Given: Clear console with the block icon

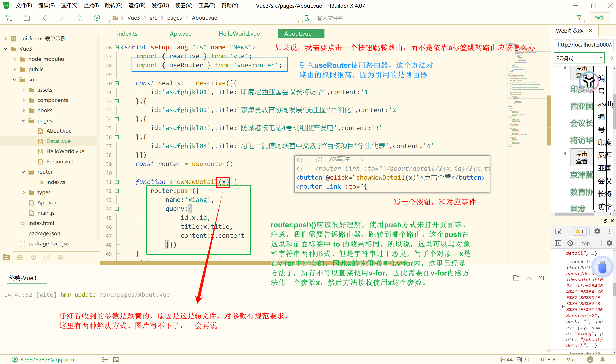Looking at the screenshot, I should (x=570, y=243).
